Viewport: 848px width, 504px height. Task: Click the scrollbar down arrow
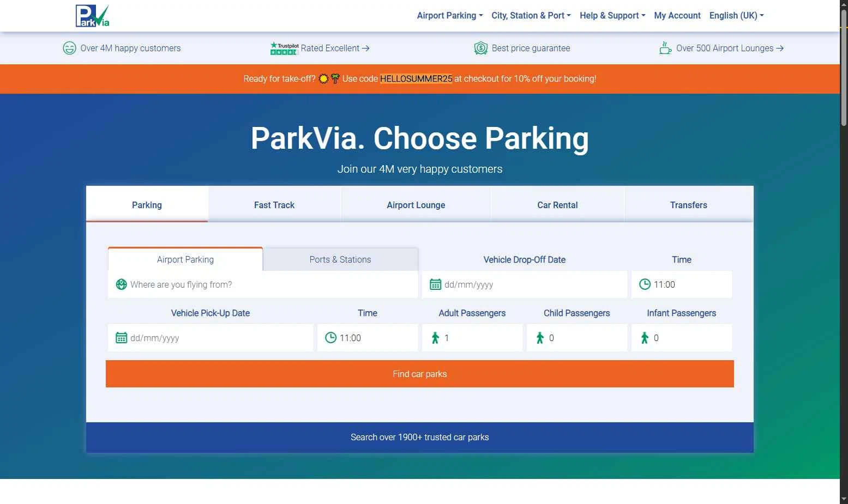[x=844, y=499]
